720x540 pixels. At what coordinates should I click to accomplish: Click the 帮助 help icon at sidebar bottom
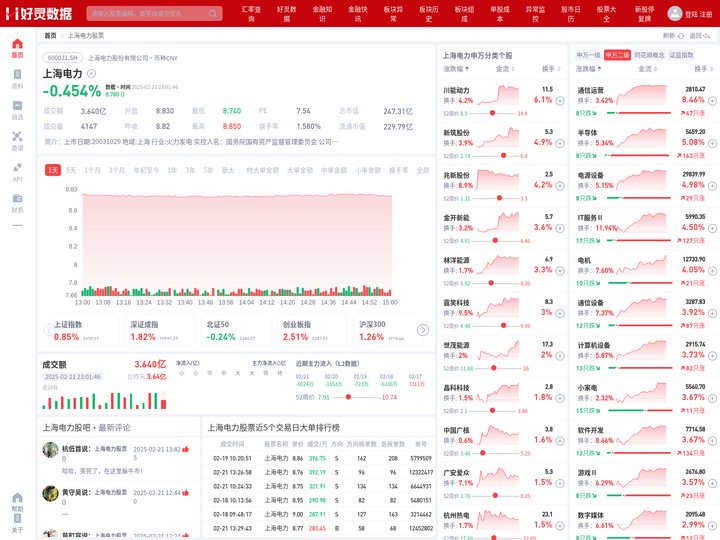17,498
